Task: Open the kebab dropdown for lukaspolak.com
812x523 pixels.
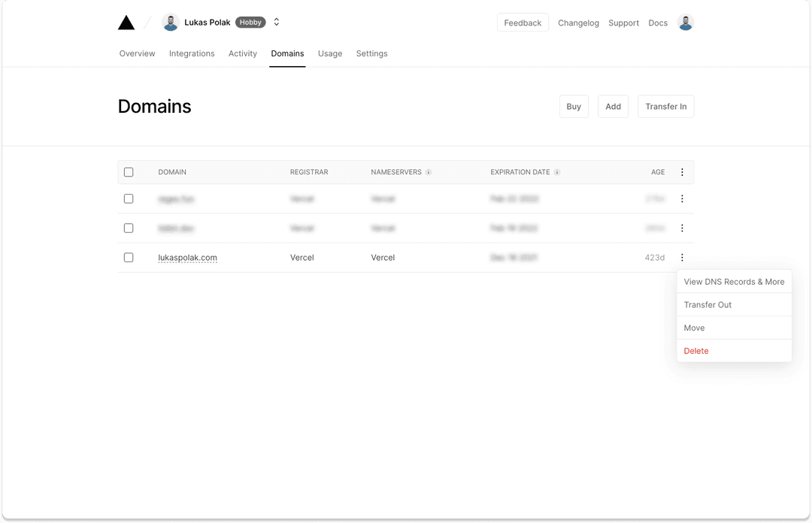Action: [x=682, y=257]
